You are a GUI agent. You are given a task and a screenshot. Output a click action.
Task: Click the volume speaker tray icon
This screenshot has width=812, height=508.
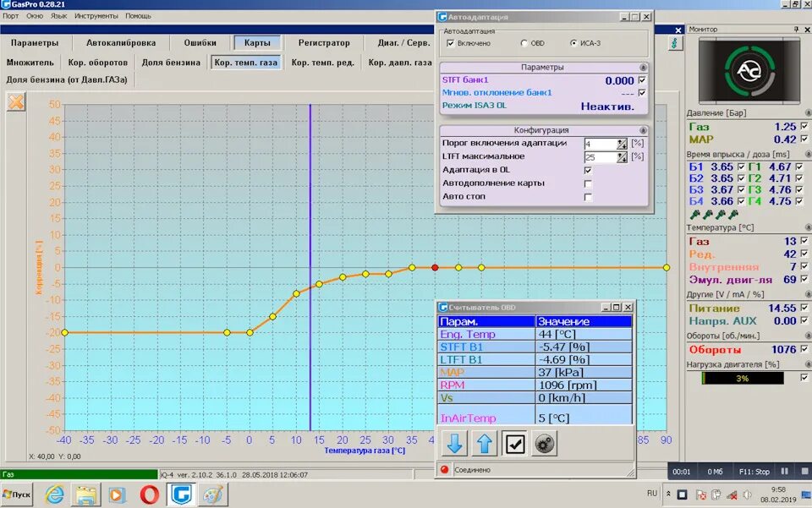pyautogui.click(x=747, y=495)
